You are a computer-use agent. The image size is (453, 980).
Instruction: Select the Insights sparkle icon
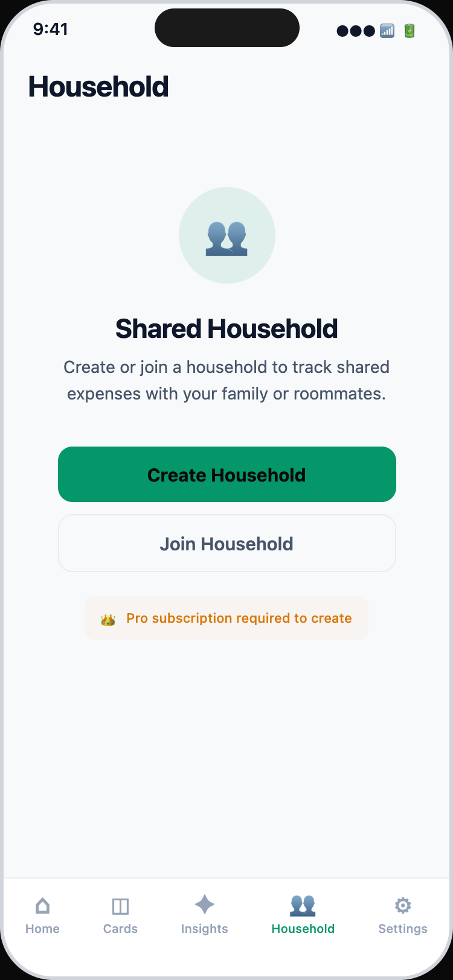coord(205,905)
